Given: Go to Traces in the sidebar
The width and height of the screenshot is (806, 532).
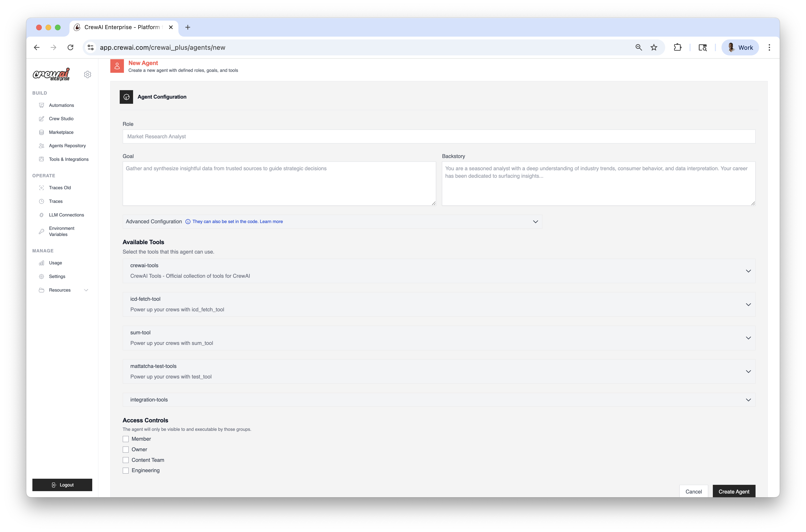Looking at the screenshot, I should pos(56,201).
